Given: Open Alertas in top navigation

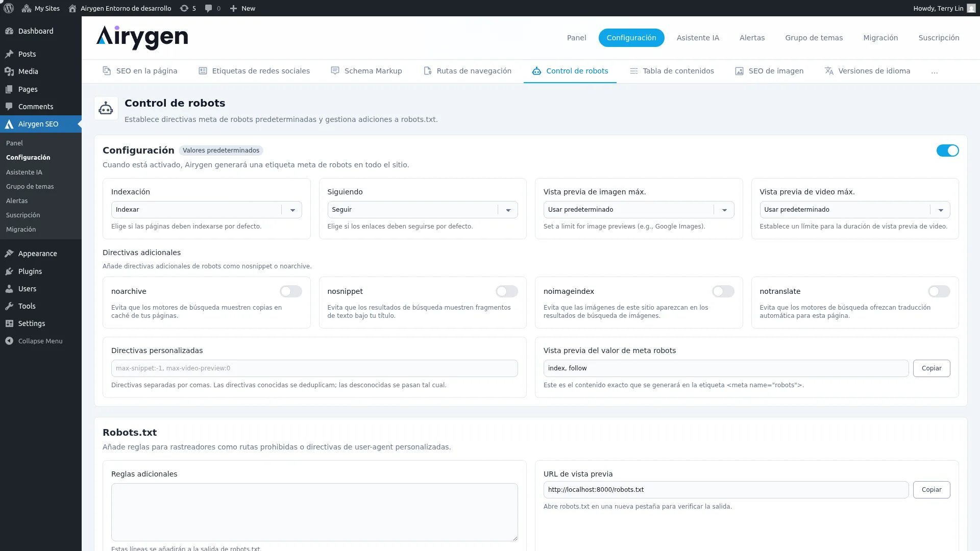Looking at the screenshot, I should (x=752, y=38).
